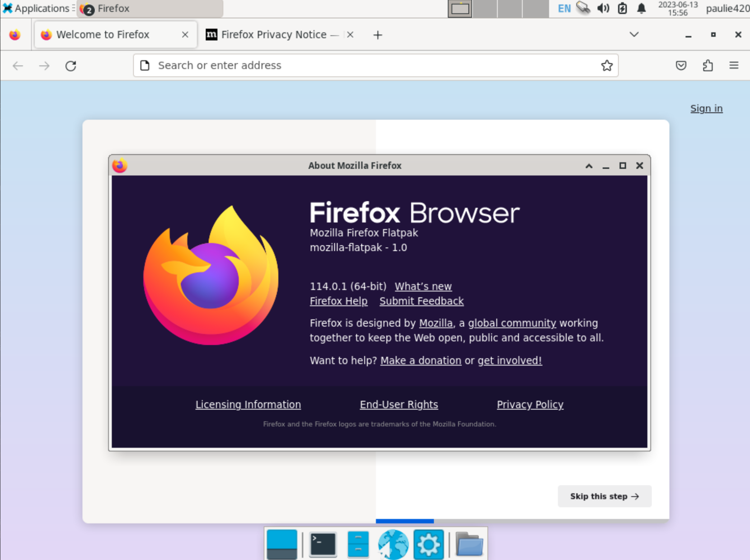The width and height of the screenshot is (750, 560).
Task: Click the Firefox taskbar window button
Action: [x=150, y=9]
